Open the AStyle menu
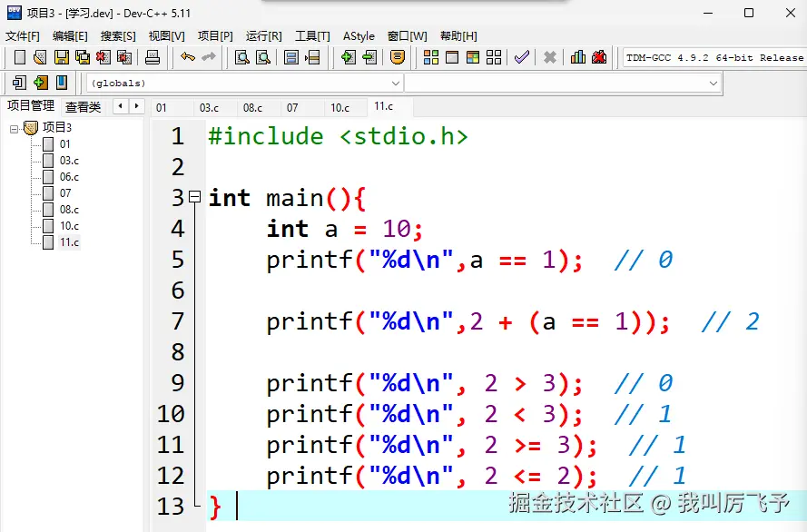The width and height of the screenshot is (807, 532). (359, 36)
